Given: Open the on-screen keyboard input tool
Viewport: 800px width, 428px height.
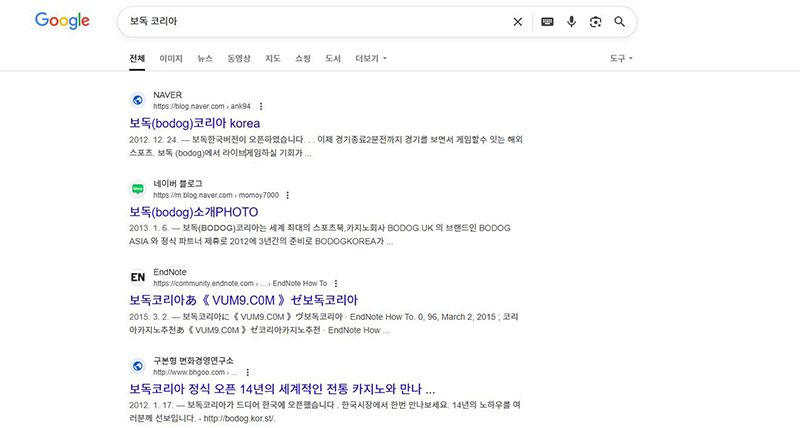Looking at the screenshot, I should pyautogui.click(x=547, y=22).
